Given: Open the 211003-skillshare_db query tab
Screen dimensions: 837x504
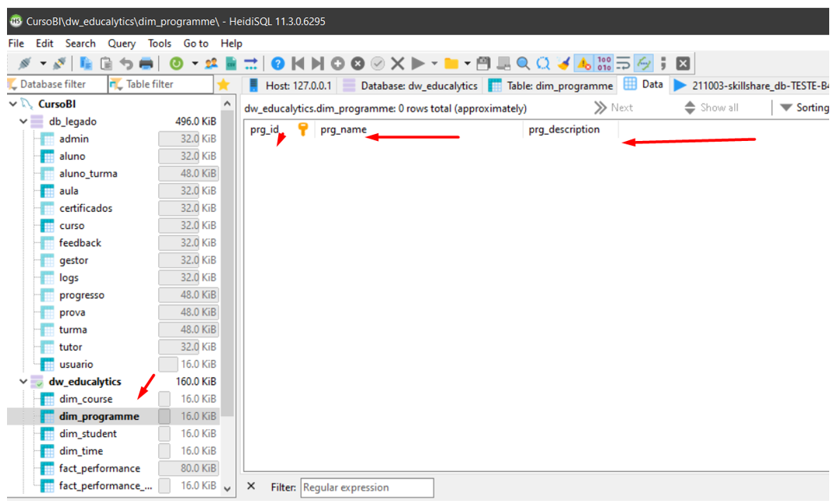Looking at the screenshot, I should [751, 86].
